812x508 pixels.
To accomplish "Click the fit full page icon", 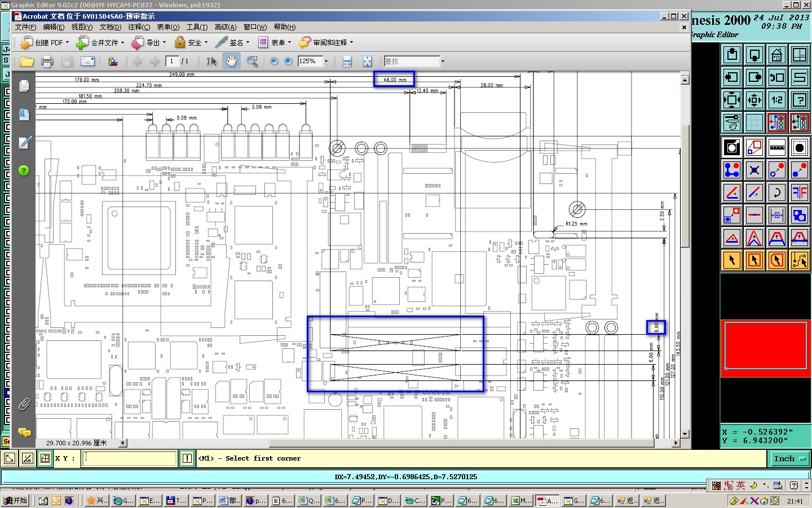I will click(367, 61).
